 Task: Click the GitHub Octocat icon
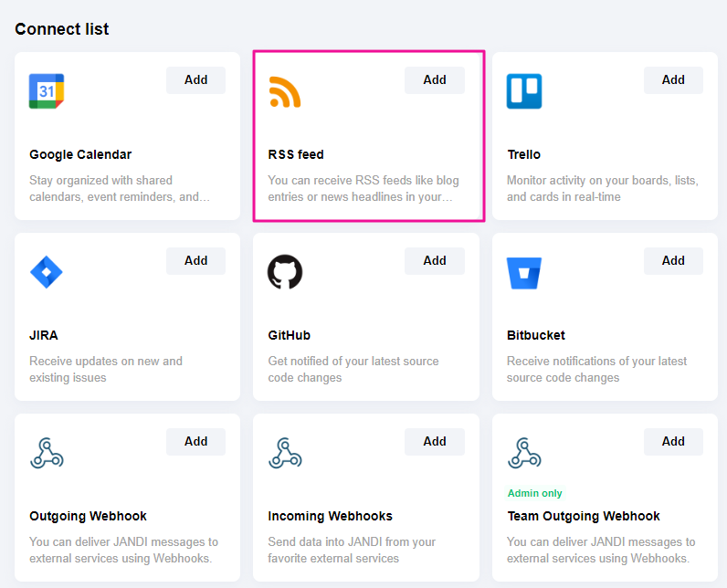coord(285,272)
